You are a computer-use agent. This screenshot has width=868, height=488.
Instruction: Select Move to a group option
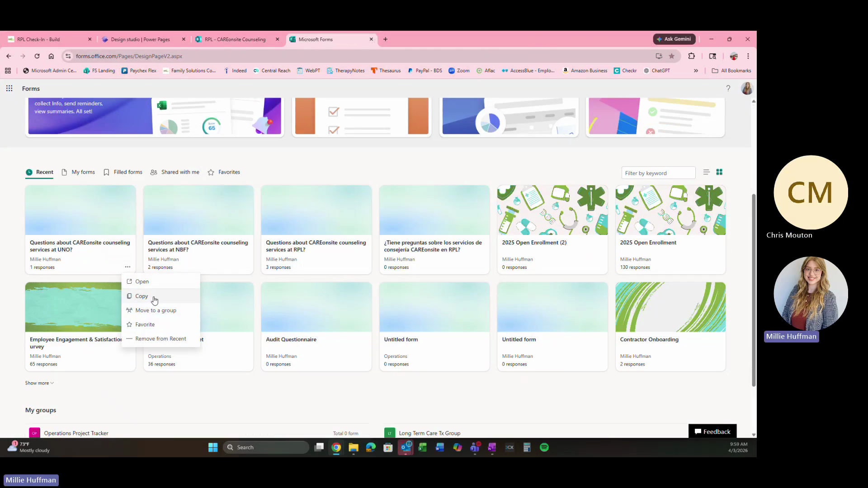tap(160, 310)
